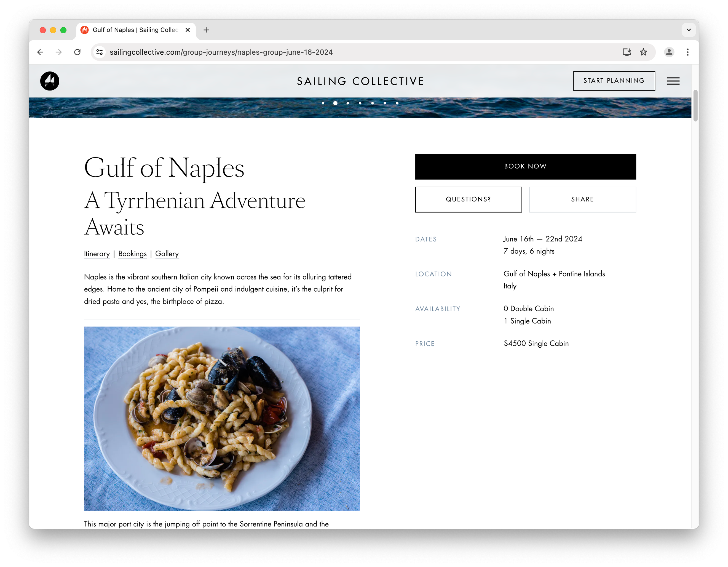The image size is (728, 567).
Task: Open a new browser tab
Action: point(206,30)
